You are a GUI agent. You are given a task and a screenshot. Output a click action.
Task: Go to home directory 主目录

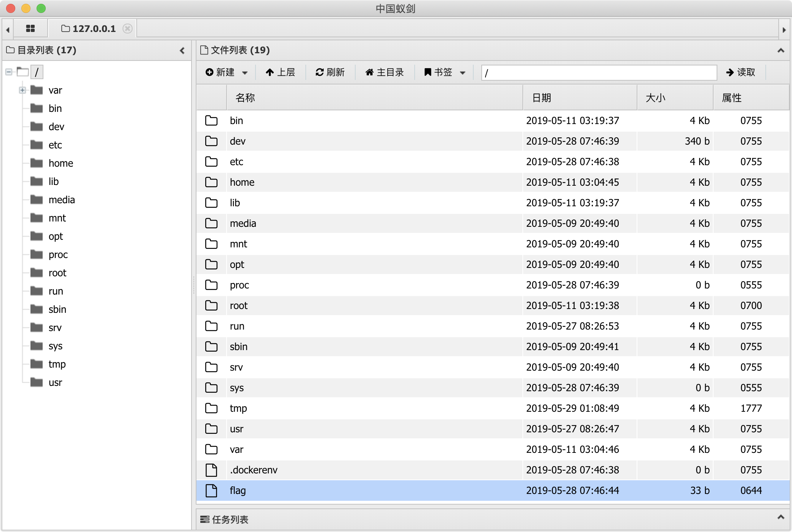[385, 72]
